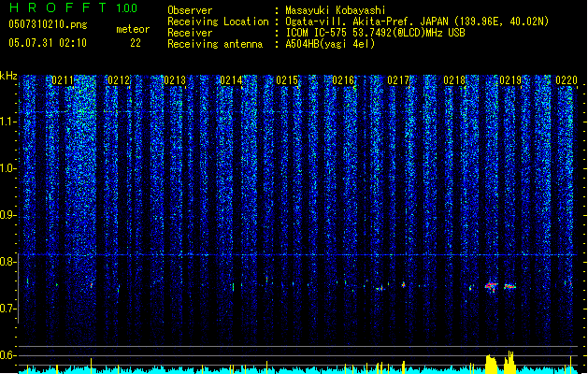The image size is (588, 374).
Task: Click the meteor label
Action: [x=133, y=29]
